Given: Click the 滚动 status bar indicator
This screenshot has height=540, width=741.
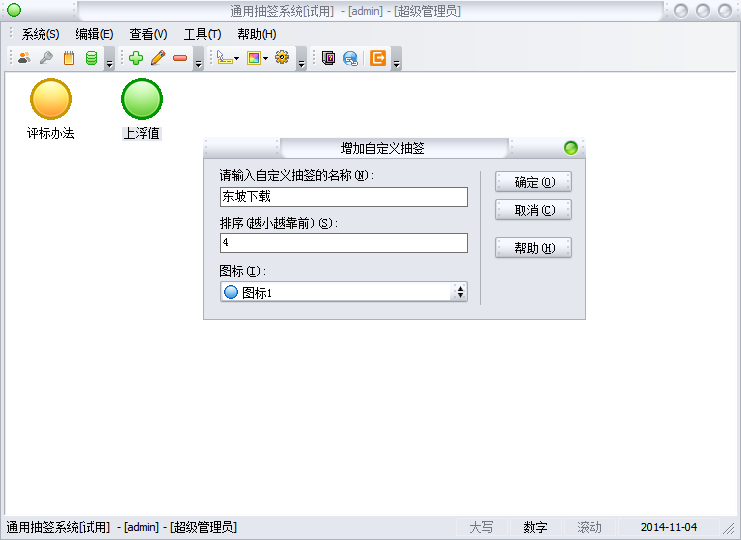Looking at the screenshot, I should click(589, 527).
